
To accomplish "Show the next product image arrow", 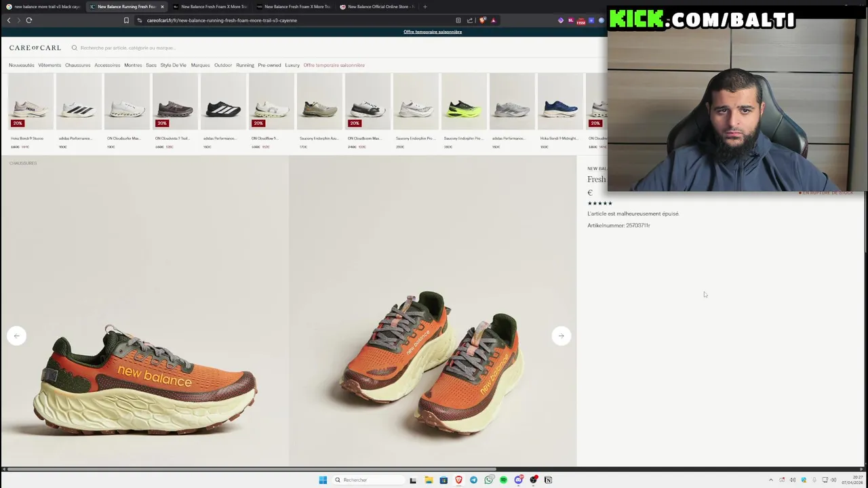I will click(x=561, y=335).
